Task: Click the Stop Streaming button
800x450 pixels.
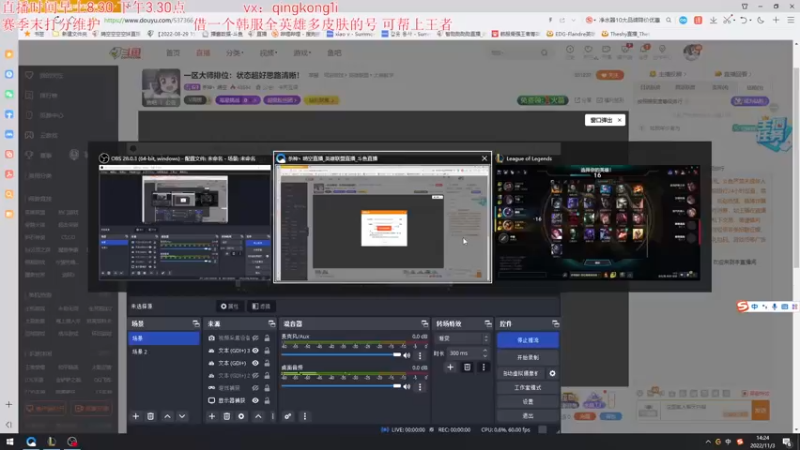Action: [528, 340]
